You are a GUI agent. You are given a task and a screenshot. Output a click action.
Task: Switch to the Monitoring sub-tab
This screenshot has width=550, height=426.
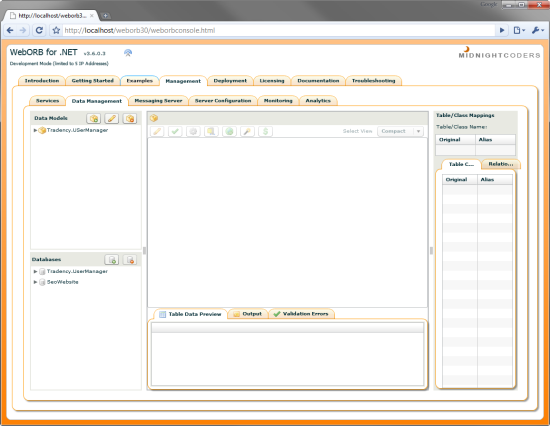click(278, 101)
